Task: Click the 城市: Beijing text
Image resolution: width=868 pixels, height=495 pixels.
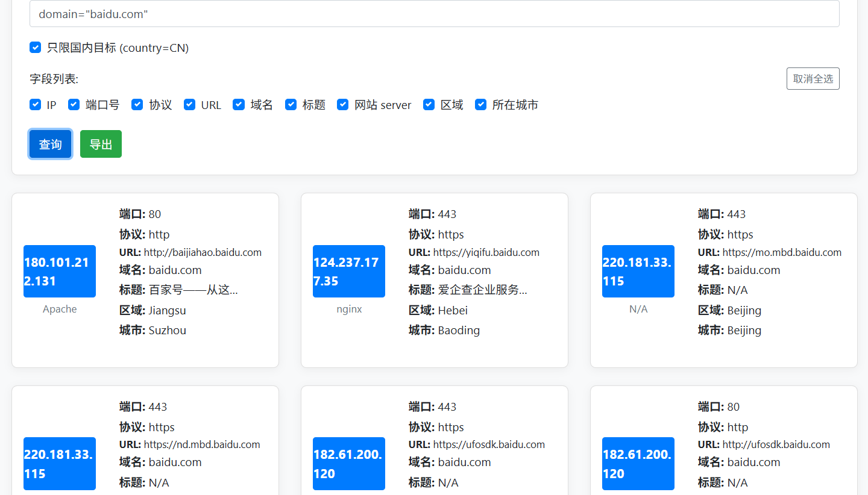Action: pyautogui.click(x=729, y=330)
